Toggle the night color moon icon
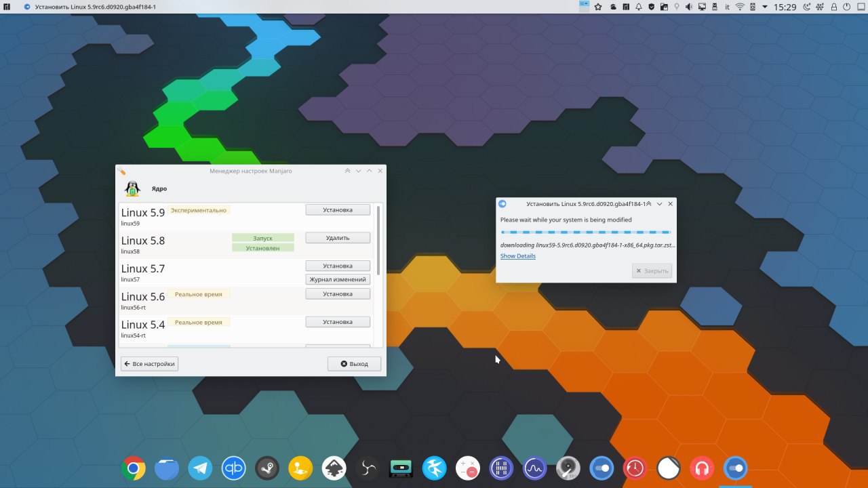The image size is (868, 488). click(806, 7)
